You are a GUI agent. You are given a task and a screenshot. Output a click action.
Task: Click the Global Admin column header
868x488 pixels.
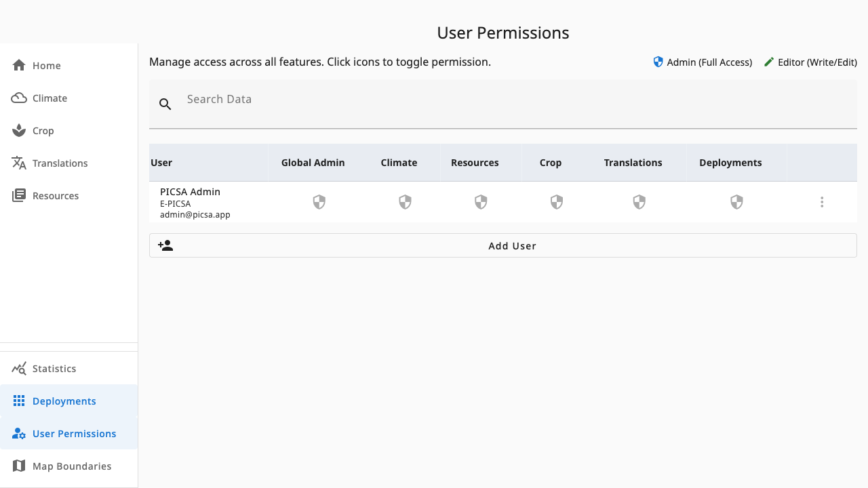(313, 163)
